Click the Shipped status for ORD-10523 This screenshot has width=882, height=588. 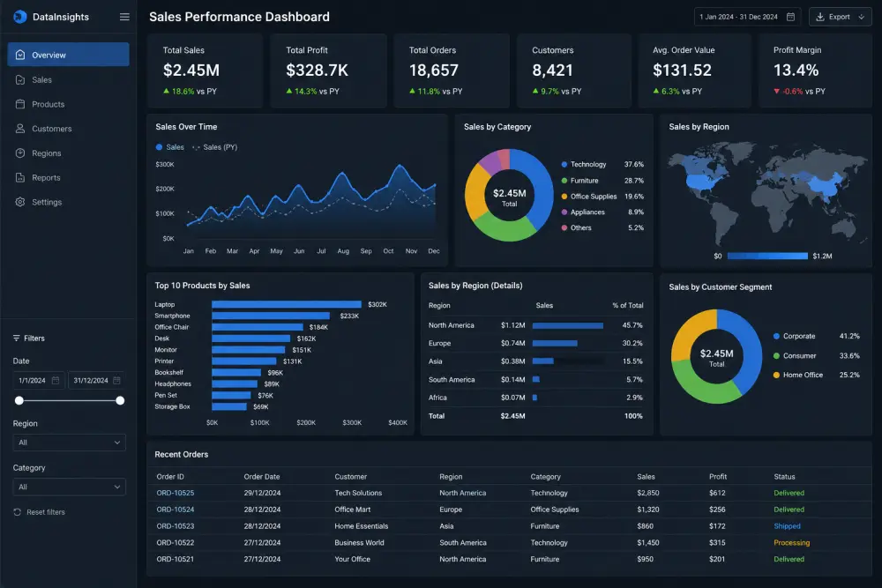(787, 526)
